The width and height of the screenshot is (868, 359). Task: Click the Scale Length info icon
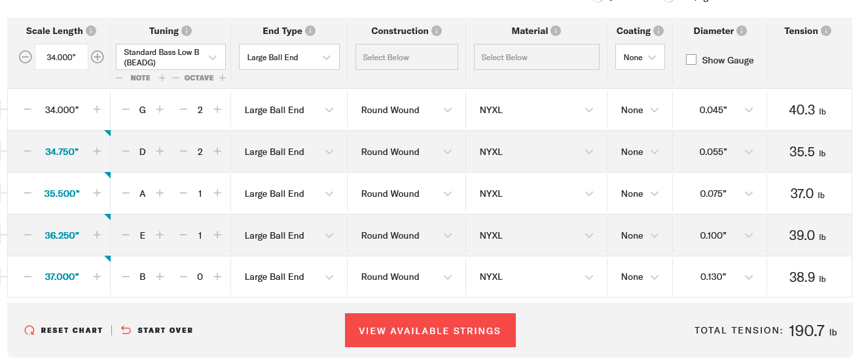[x=91, y=31]
